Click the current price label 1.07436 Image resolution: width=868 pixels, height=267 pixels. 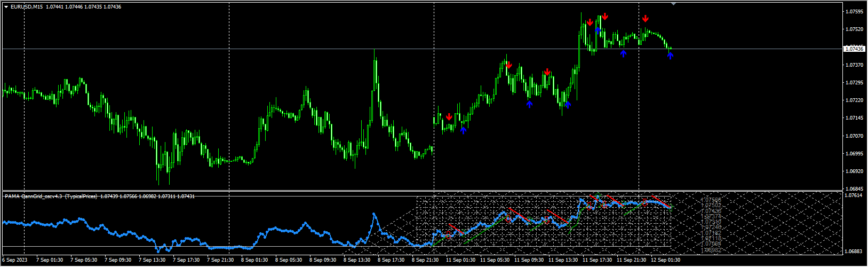pos(854,49)
